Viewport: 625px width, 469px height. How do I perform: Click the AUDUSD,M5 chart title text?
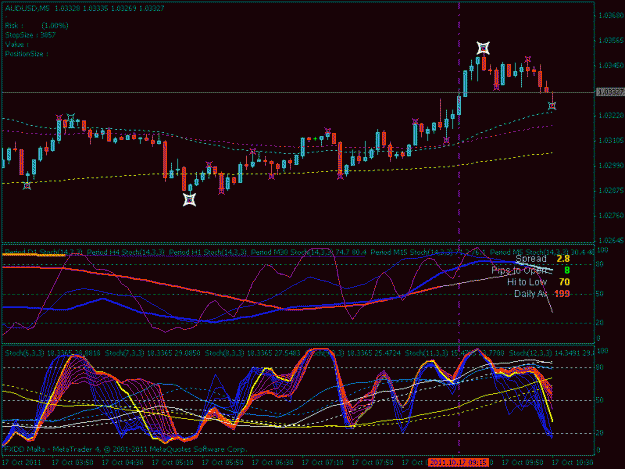[x=28, y=8]
